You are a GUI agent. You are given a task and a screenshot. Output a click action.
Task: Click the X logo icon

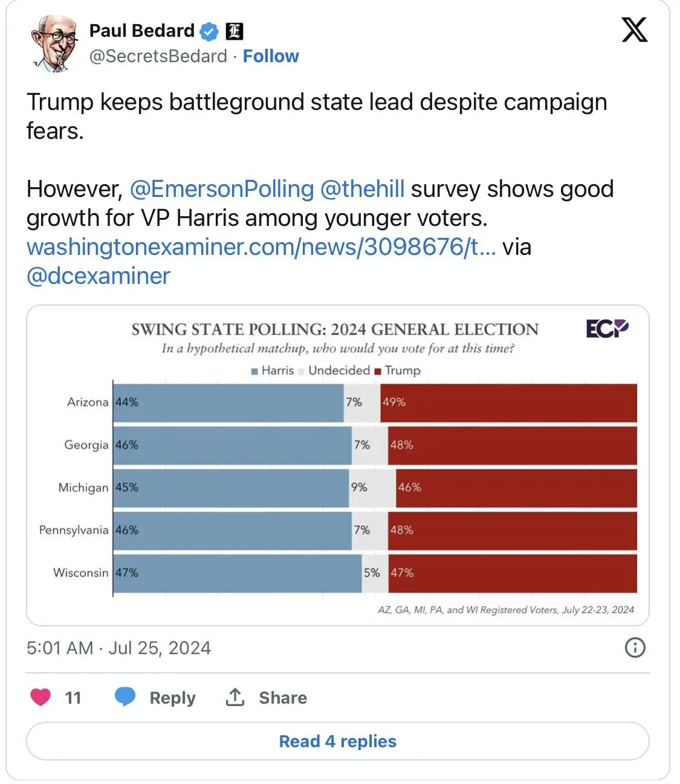coord(634,30)
